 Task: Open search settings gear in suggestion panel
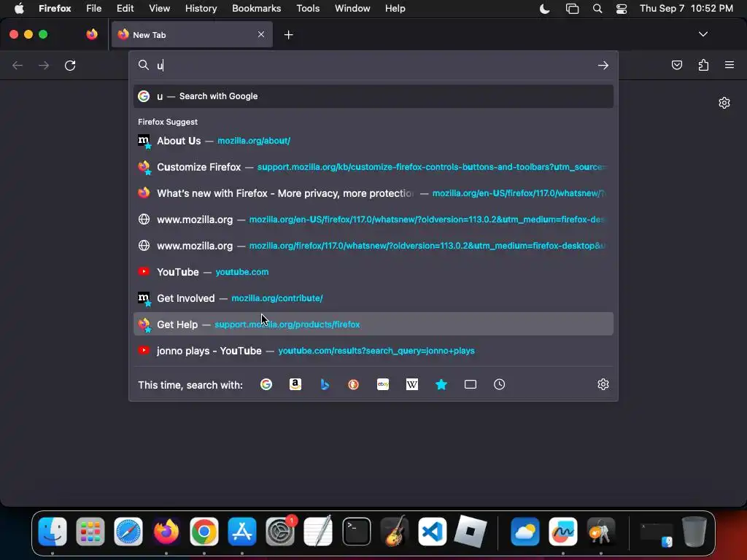coord(603,384)
